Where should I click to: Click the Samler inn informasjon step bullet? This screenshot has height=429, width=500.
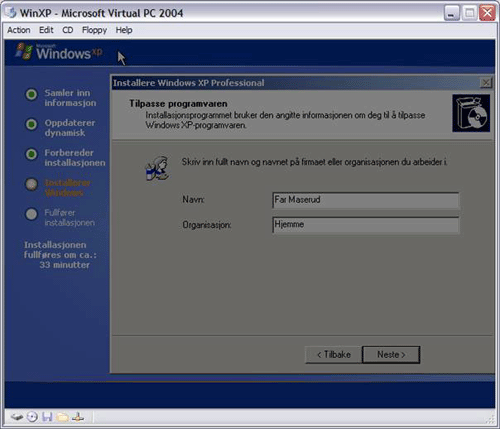[31, 94]
